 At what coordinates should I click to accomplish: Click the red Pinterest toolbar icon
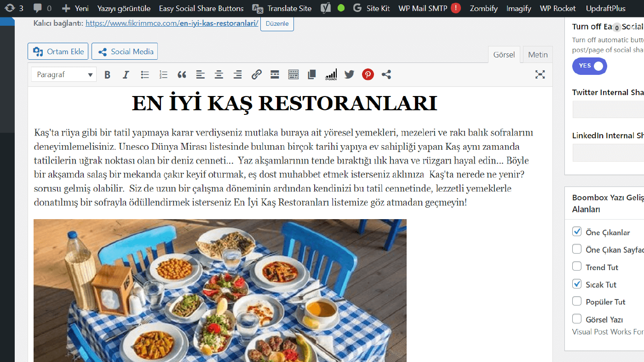(368, 74)
